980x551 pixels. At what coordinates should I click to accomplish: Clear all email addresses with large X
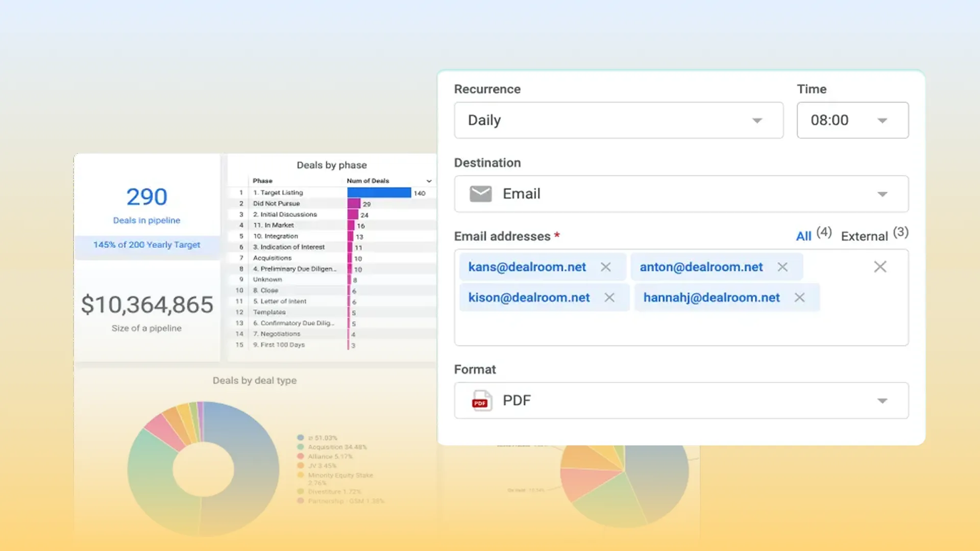tap(879, 267)
